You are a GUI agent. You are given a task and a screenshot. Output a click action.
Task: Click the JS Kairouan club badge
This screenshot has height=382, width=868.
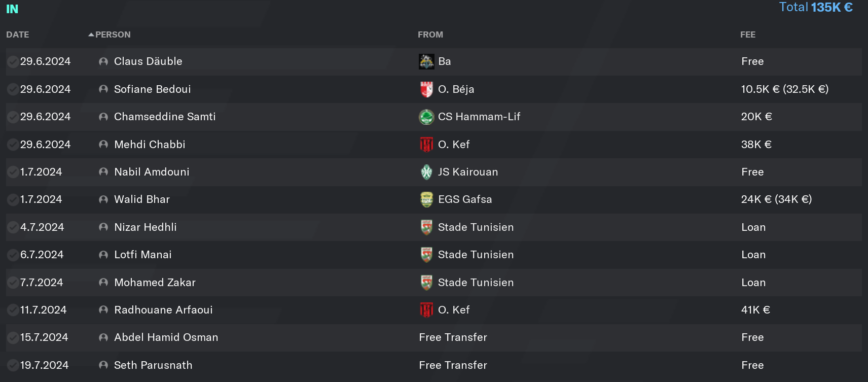tap(426, 172)
